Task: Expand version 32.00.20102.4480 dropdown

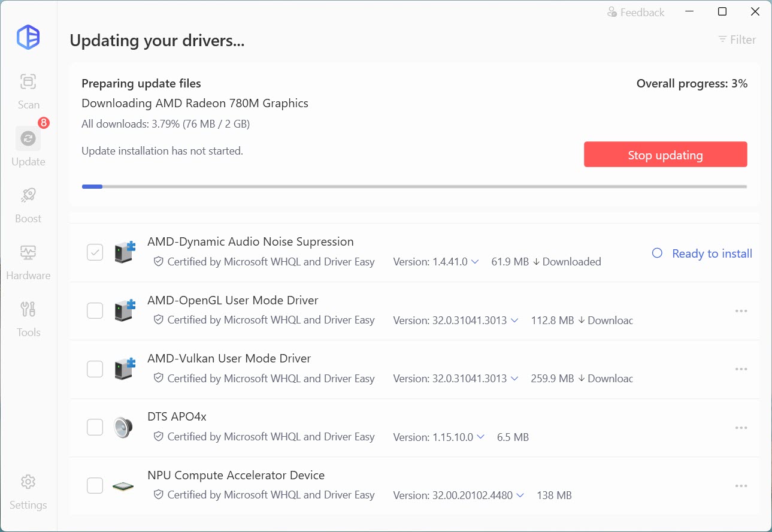Action: click(520, 495)
